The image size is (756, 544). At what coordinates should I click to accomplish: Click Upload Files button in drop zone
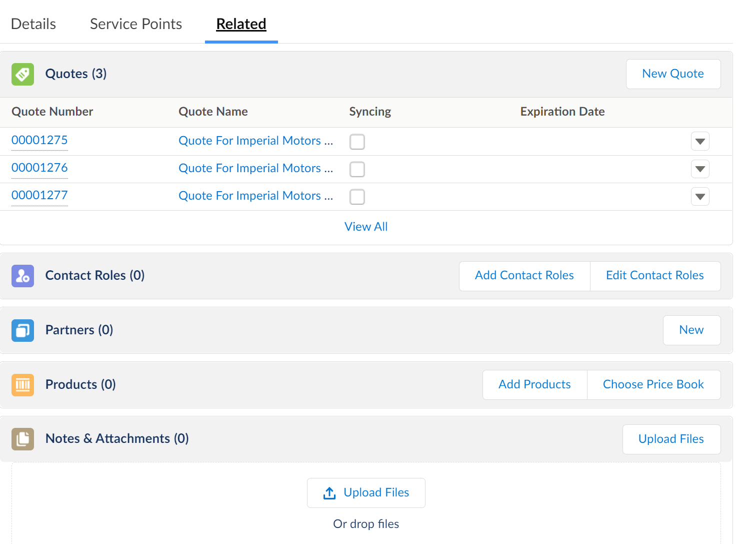click(366, 493)
